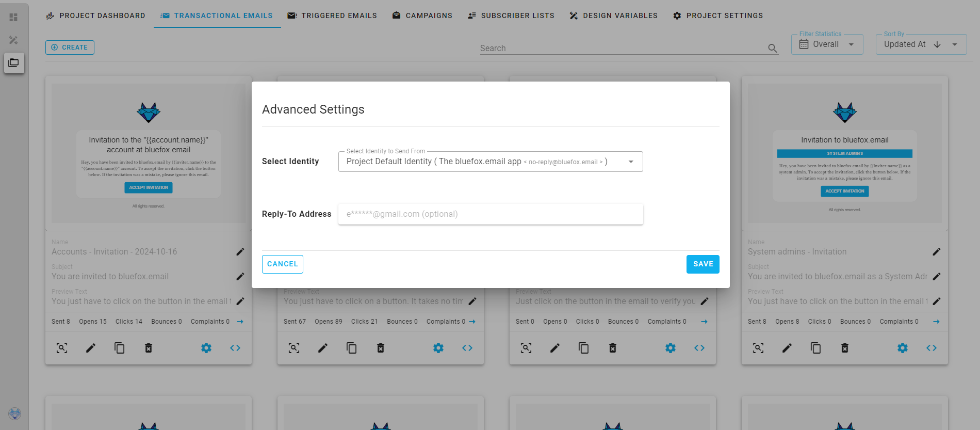
Task: Click the Create button
Action: click(x=70, y=47)
